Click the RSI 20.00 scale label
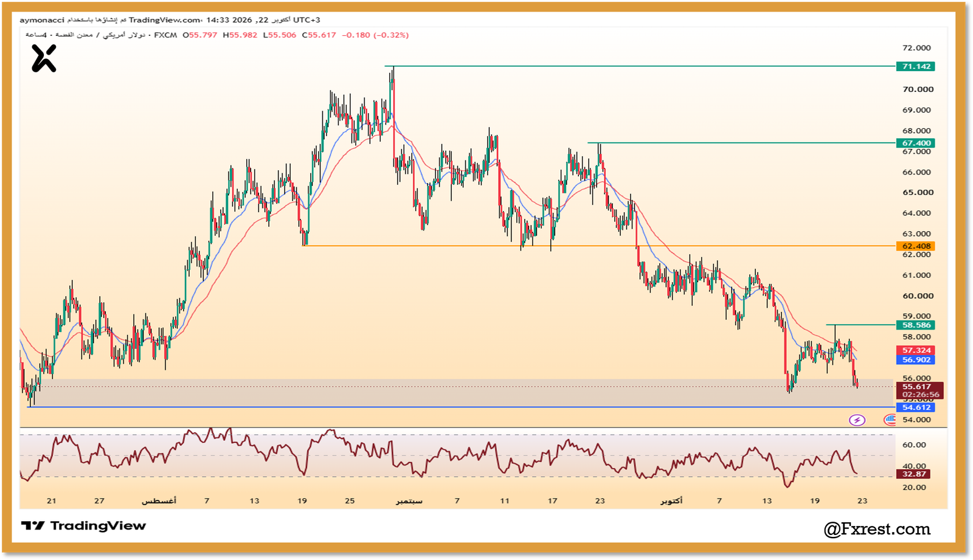This screenshot has width=973, height=560. click(914, 488)
